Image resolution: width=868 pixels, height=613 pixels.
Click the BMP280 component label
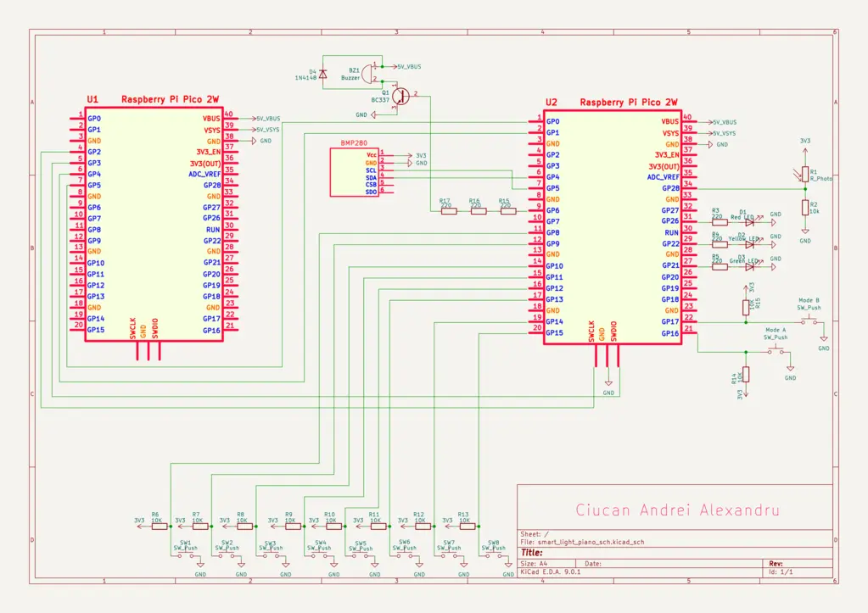[354, 142]
